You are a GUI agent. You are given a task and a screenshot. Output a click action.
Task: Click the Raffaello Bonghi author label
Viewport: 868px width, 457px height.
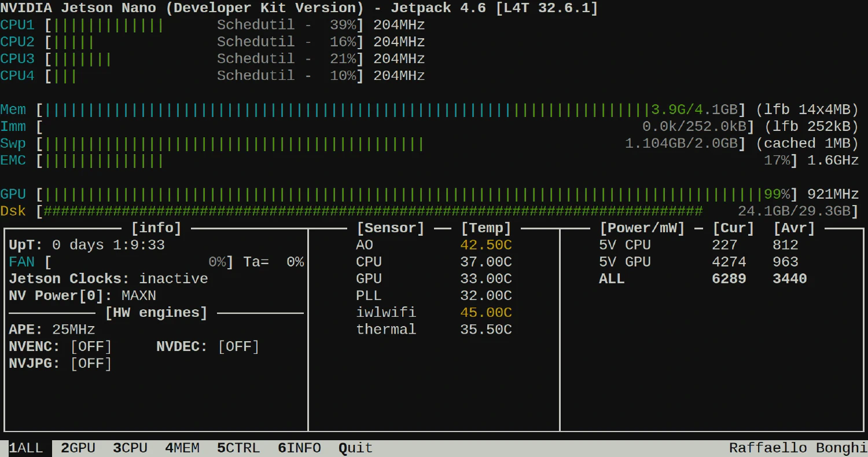pos(797,448)
